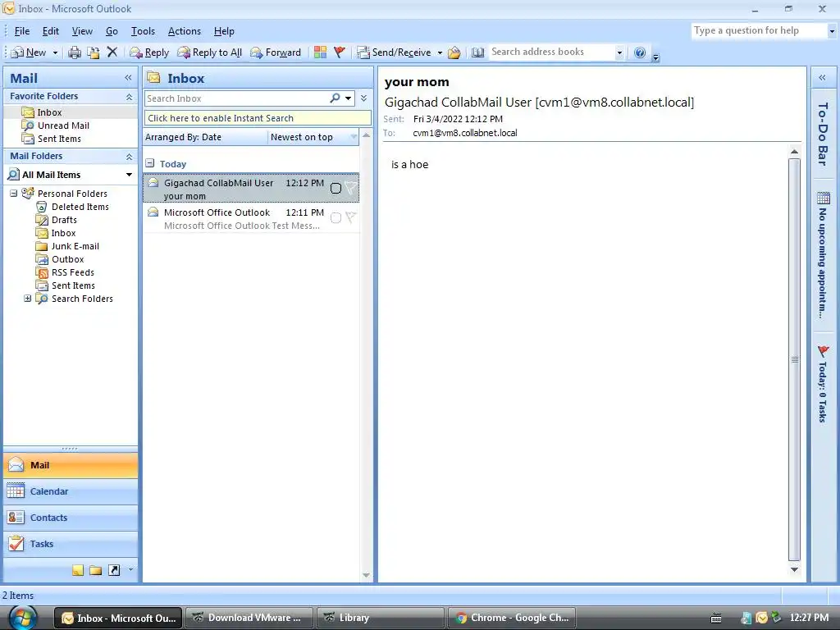Click enable Instant Search banner
The image size is (840, 630).
pos(258,118)
